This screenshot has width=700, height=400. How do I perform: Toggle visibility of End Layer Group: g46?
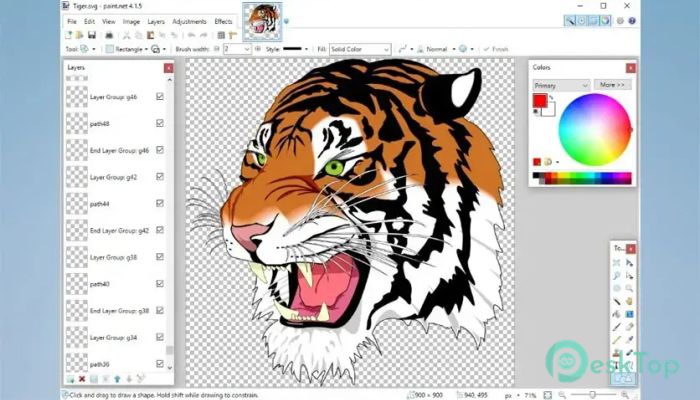[x=160, y=150]
